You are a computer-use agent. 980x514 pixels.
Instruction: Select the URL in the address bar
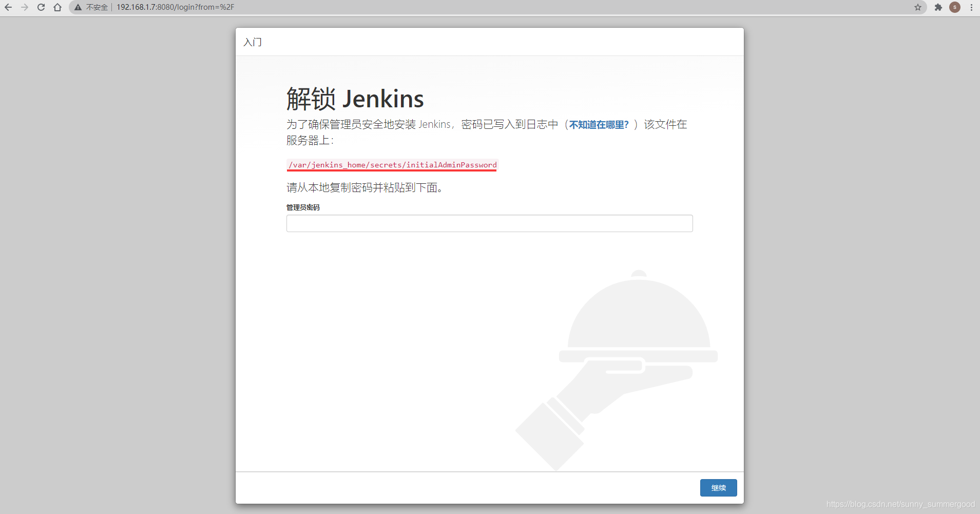(175, 7)
